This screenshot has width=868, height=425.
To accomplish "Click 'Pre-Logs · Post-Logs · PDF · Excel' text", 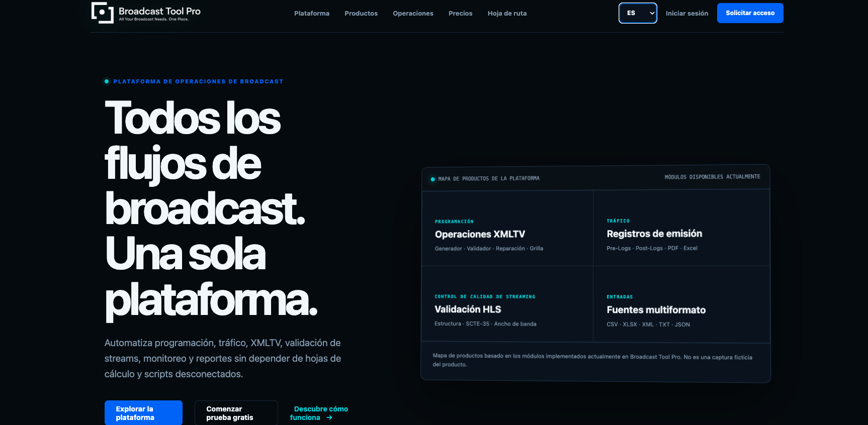I will [x=652, y=248].
